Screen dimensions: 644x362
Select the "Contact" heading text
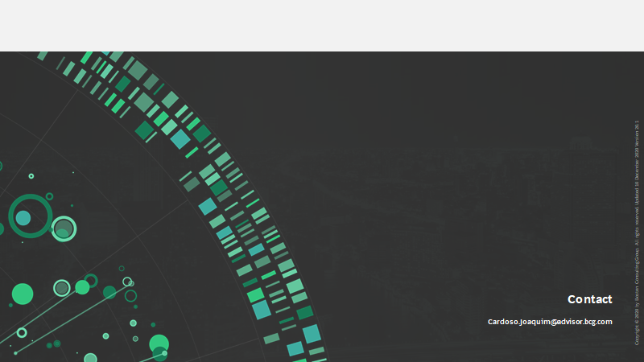point(590,299)
